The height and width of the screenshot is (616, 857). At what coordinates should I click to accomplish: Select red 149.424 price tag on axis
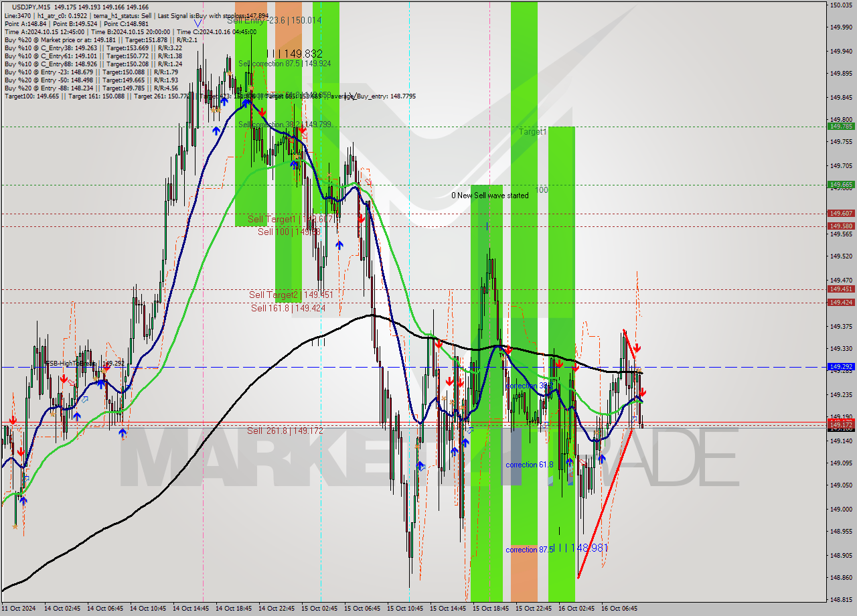841,303
